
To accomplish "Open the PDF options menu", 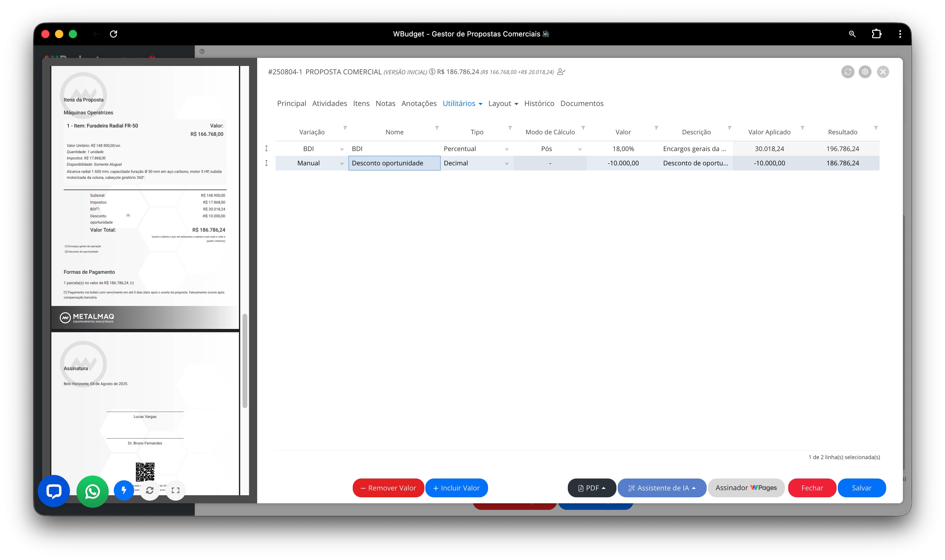I will (x=592, y=488).
